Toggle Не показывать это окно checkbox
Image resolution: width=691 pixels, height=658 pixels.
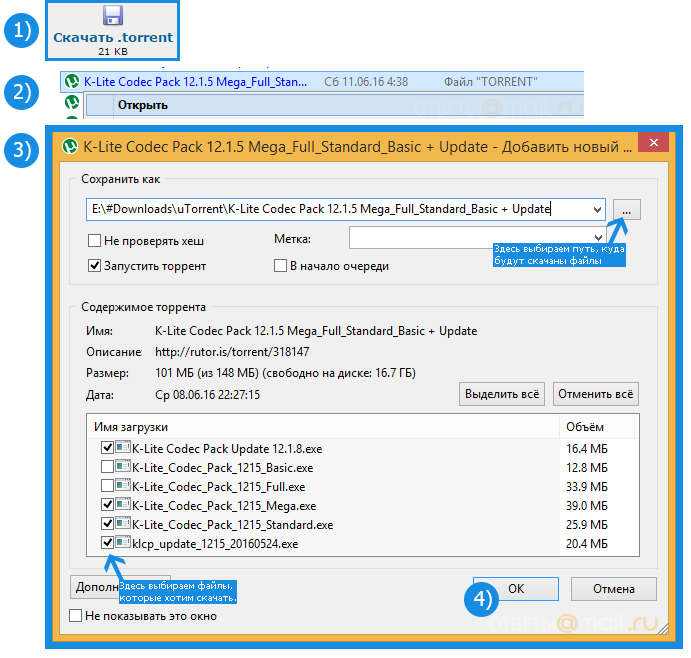(x=75, y=615)
